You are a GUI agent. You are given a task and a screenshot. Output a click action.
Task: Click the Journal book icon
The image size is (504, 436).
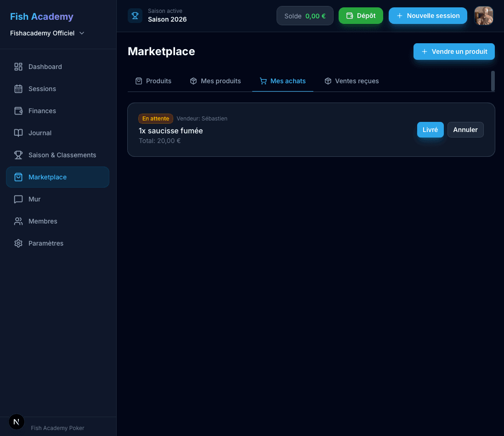(x=18, y=133)
